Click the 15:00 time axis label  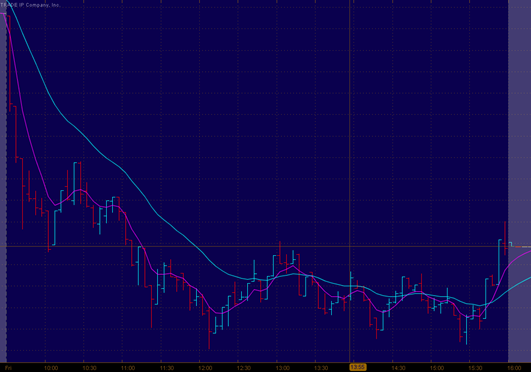(437, 368)
